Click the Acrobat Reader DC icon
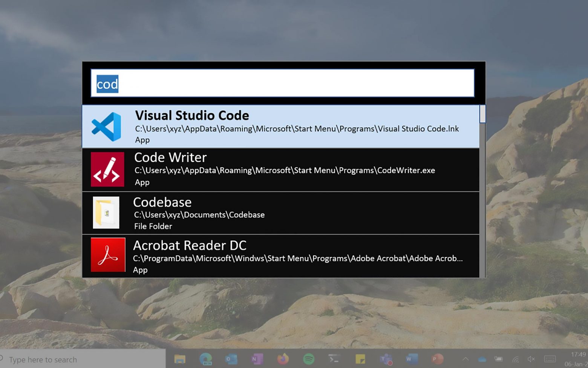 click(107, 255)
